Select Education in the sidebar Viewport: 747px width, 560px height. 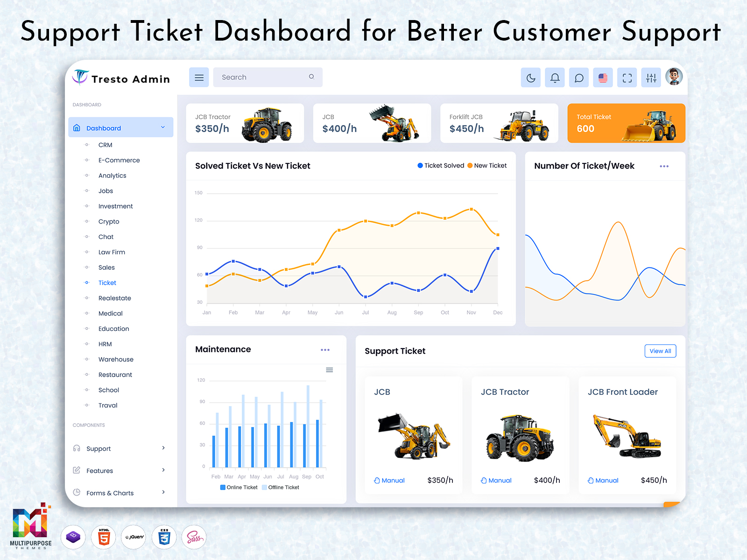click(x=114, y=329)
